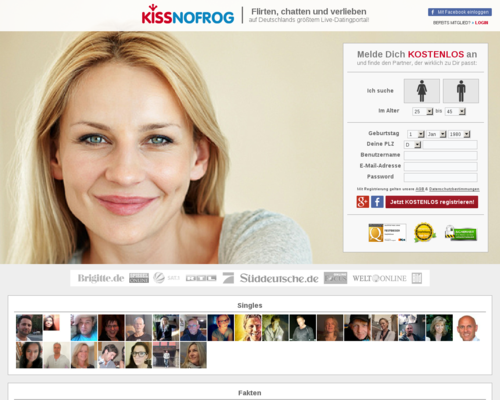
Task: Open the birthday month dropdown showing Jan
Action: pyautogui.click(x=436, y=134)
